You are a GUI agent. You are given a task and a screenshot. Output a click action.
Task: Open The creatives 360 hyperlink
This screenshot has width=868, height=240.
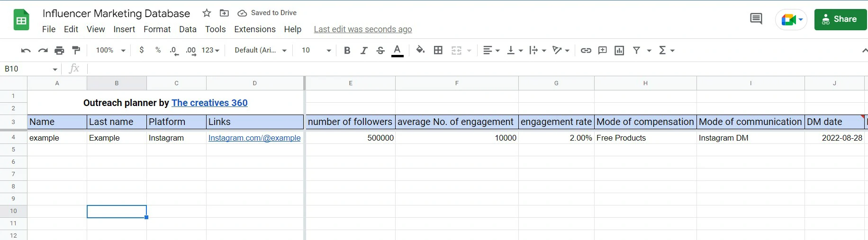[209, 103]
